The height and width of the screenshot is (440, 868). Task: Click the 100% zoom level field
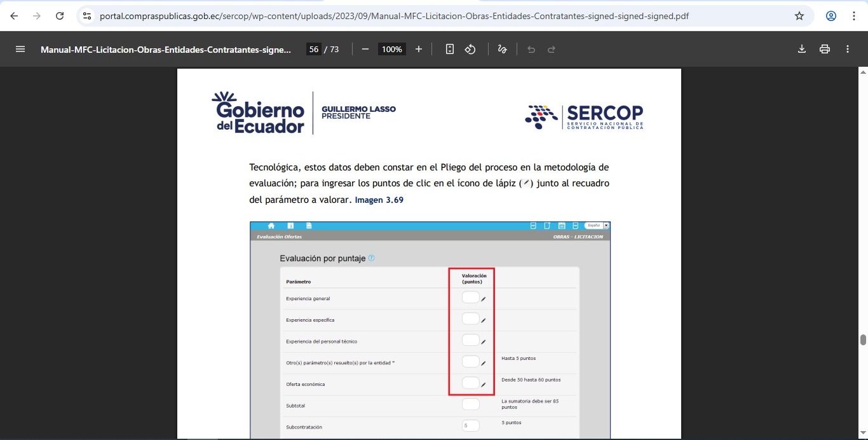pos(392,49)
